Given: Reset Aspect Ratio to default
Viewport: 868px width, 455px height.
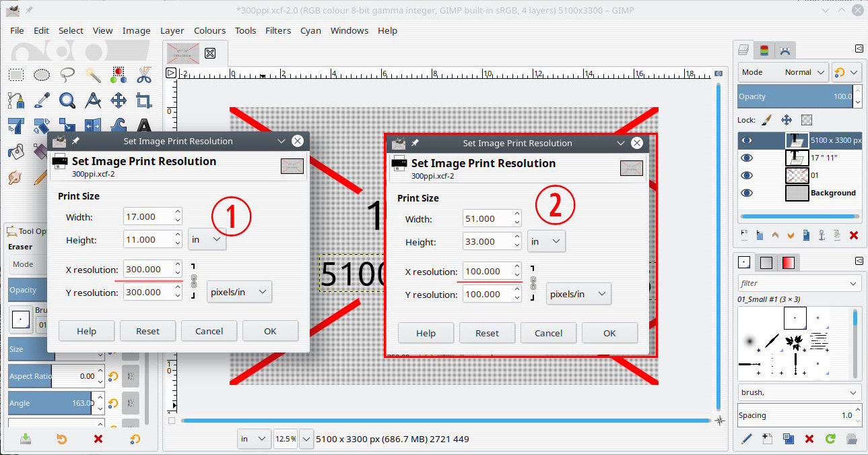Looking at the screenshot, I should [113, 376].
